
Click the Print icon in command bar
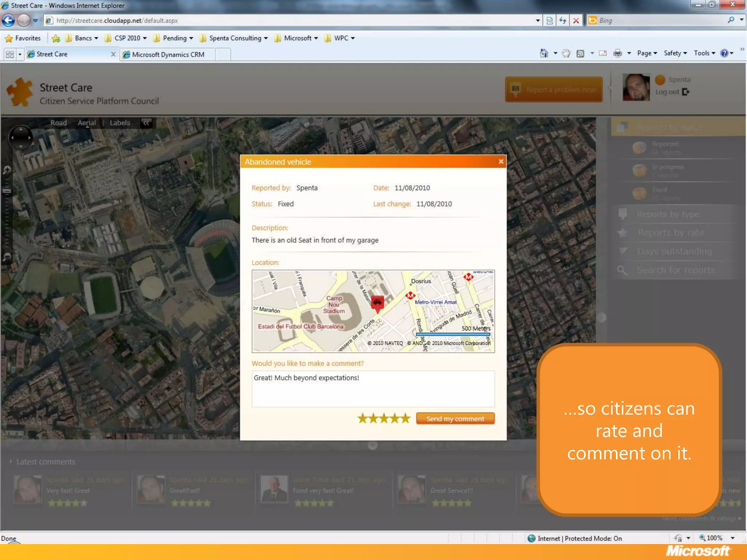pyautogui.click(x=618, y=54)
